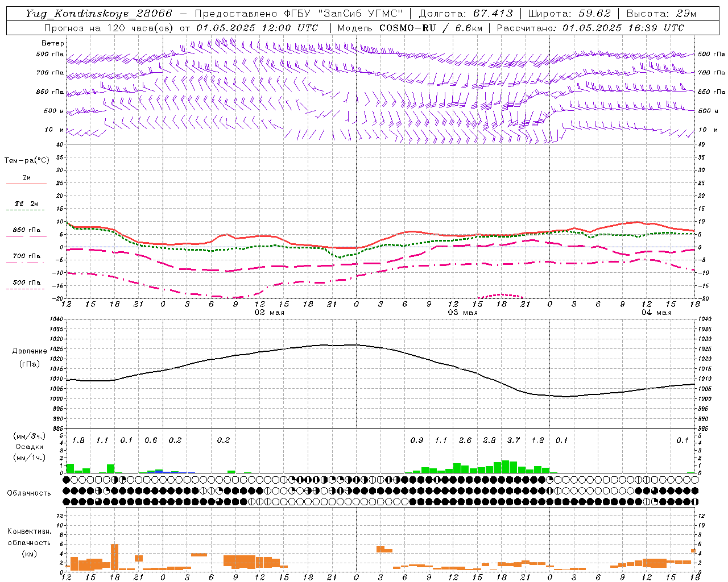Click the Облачность cloud cover label
Screen dimensions: 728x582
click(x=29, y=493)
